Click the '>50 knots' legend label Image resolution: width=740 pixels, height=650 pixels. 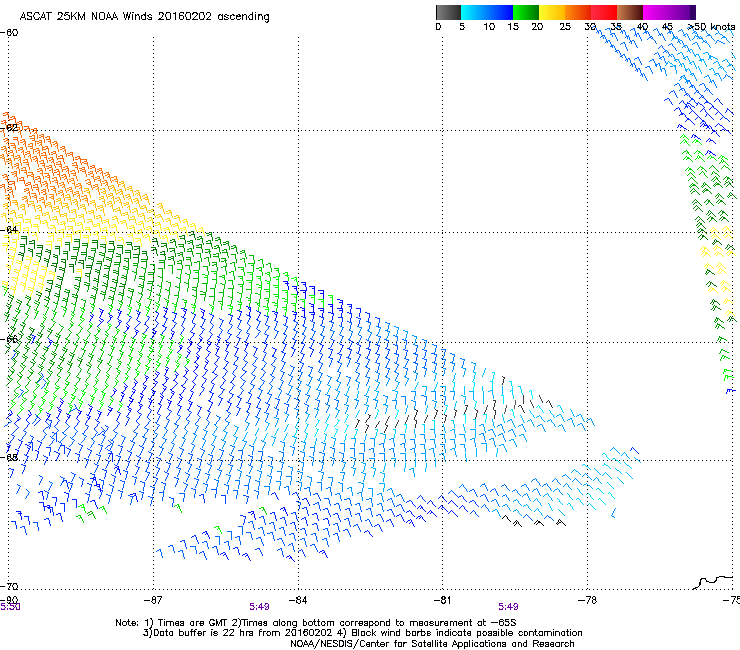(711, 27)
